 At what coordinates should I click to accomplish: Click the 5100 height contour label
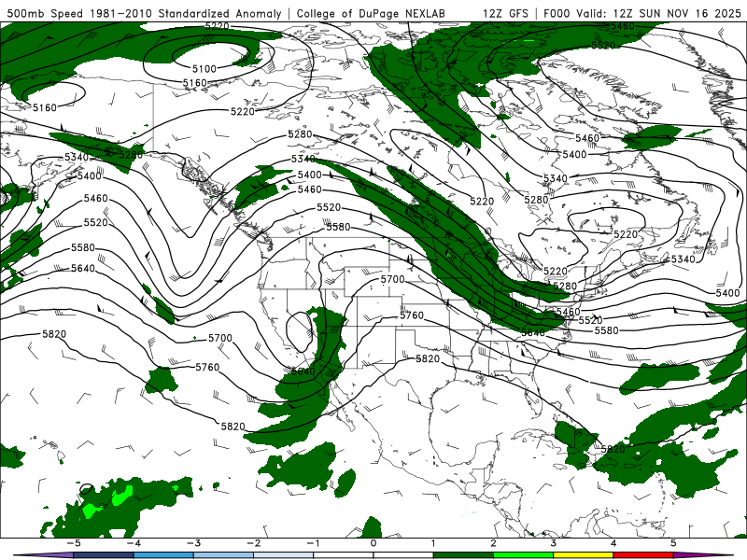pos(204,69)
